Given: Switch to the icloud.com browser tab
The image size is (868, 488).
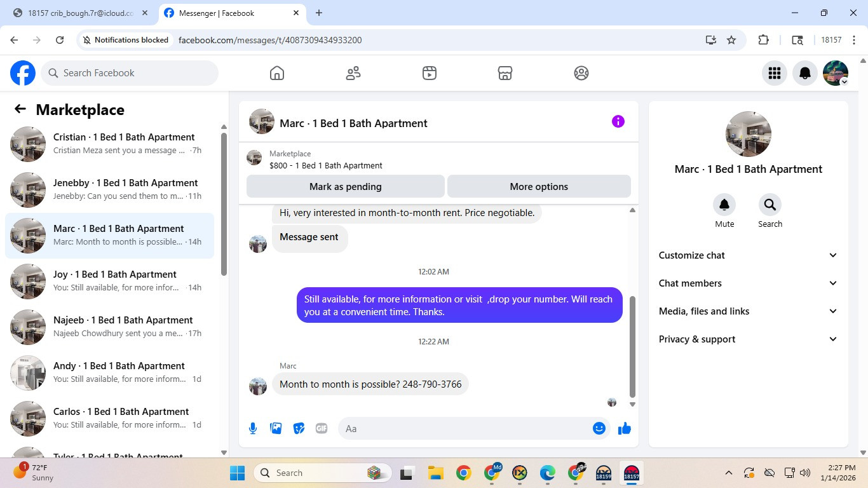Looking at the screenshot, I should point(81,13).
